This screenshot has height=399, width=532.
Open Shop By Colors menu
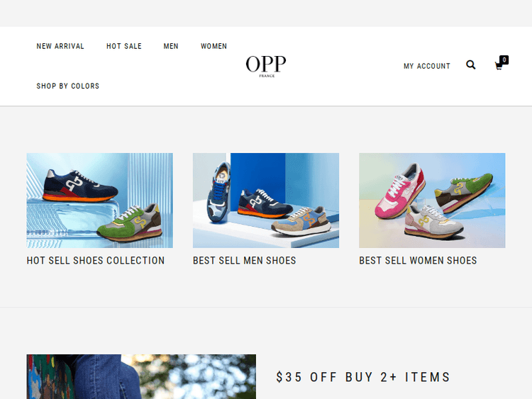[68, 86]
